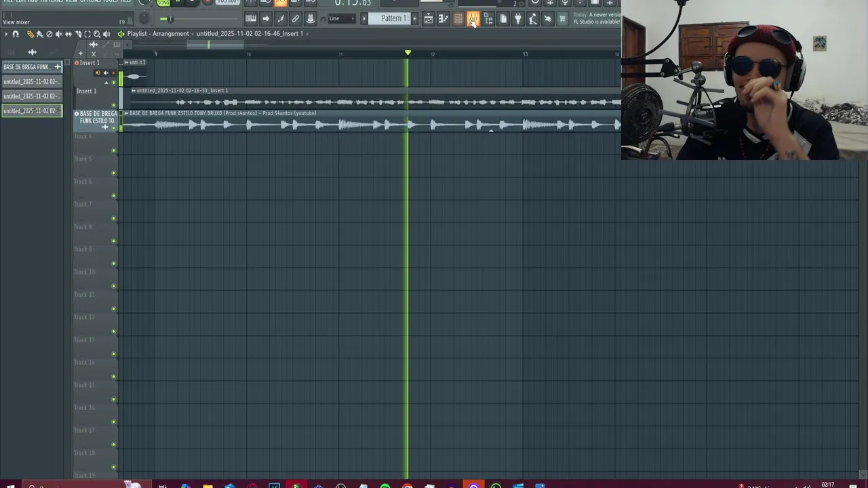Open the shopping cart content library
The height and width of the screenshot is (488, 868).
(x=562, y=18)
